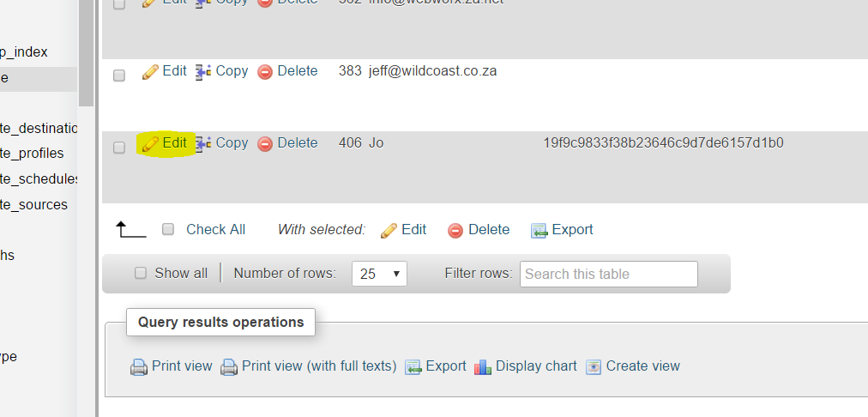Viewport: 868px width, 417px height.
Task: Click the Copy link for row 406
Action: point(232,143)
